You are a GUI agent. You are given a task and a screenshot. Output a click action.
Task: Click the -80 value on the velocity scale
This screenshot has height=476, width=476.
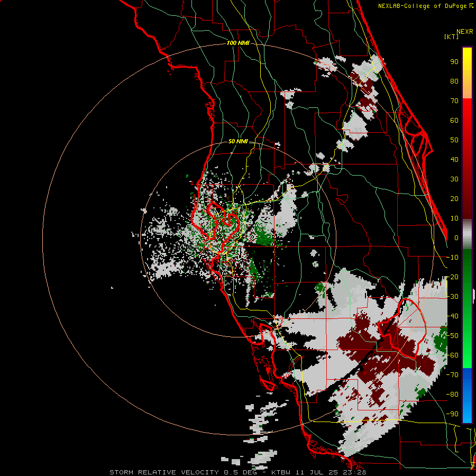click(x=452, y=395)
